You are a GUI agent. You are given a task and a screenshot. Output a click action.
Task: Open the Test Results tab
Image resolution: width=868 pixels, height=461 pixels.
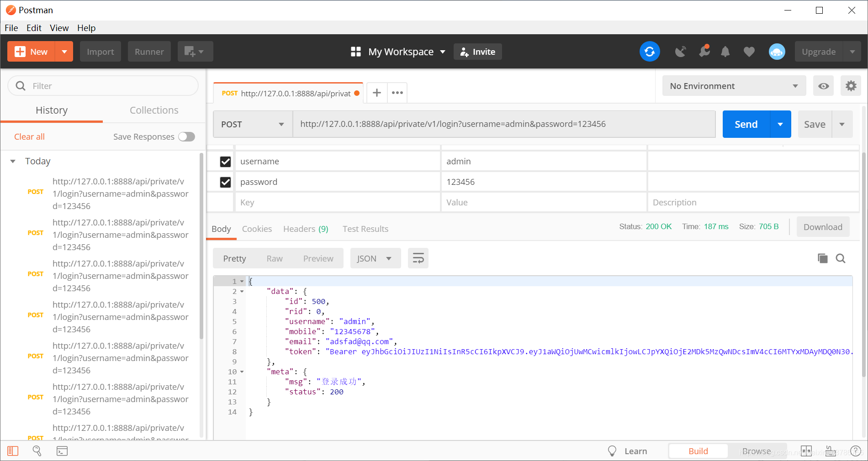pos(365,229)
